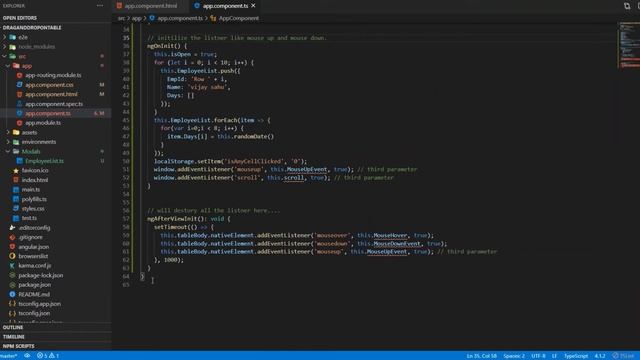
Task: Click 'Ln 35, Col 58' cursor position
Action: [482, 356]
